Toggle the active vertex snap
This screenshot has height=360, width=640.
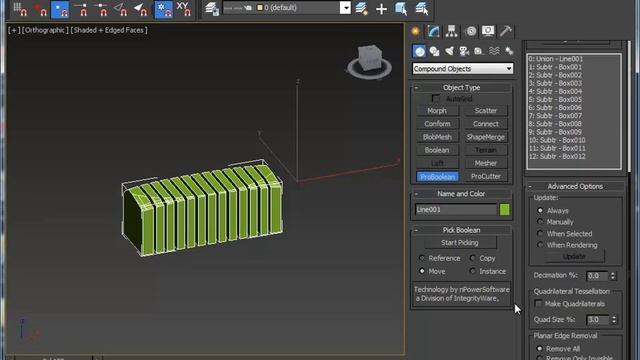pos(60,9)
